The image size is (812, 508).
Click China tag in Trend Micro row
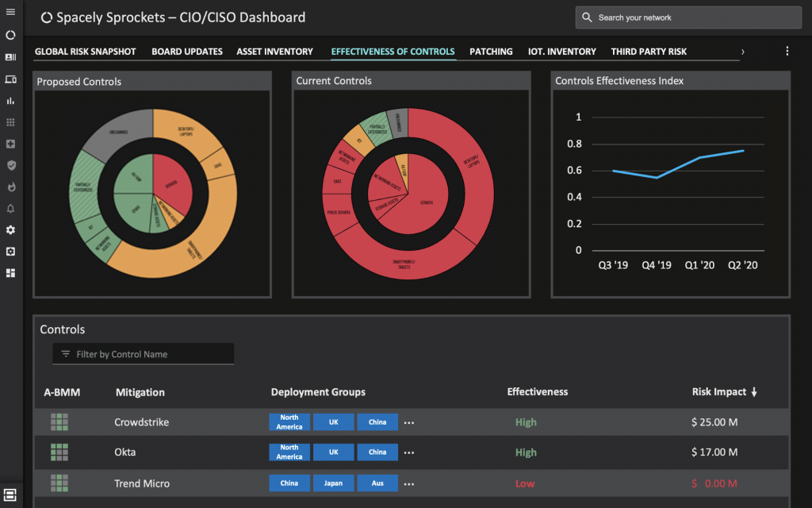pos(289,483)
